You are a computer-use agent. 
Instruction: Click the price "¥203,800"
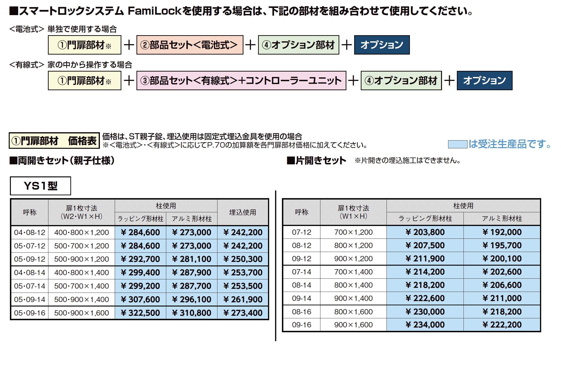[425, 232]
